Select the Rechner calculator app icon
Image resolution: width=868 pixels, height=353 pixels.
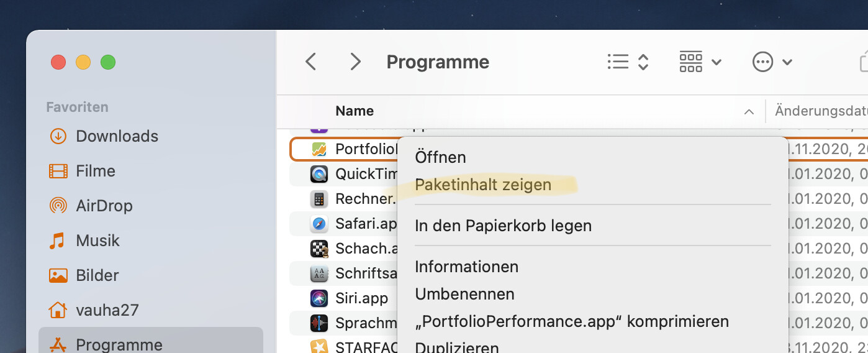[x=319, y=199]
